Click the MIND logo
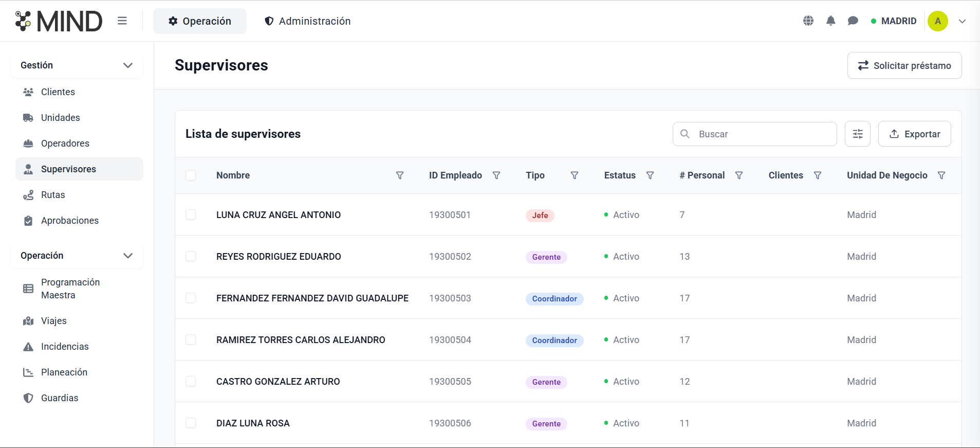 pyautogui.click(x=59, y=21)
